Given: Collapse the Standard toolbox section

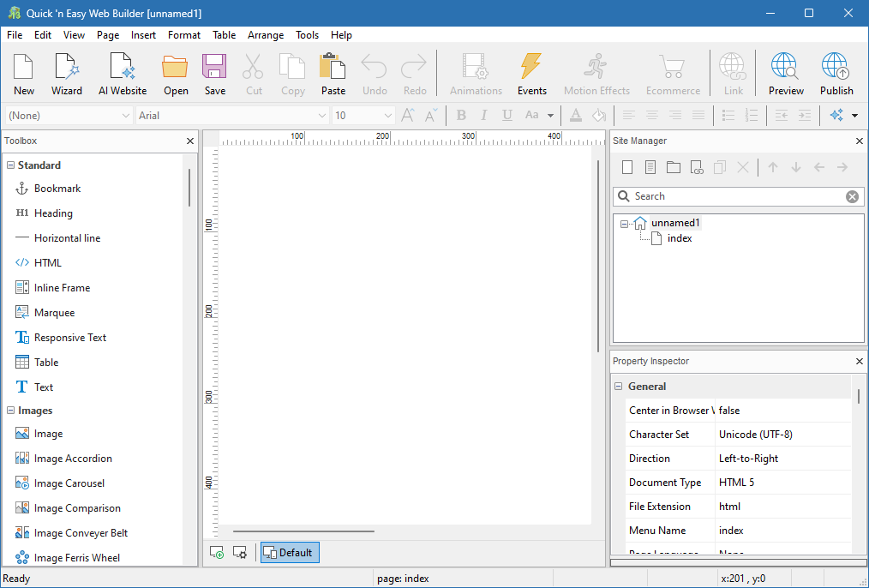Looking at the screenshot, I should (x=10, y=165).
